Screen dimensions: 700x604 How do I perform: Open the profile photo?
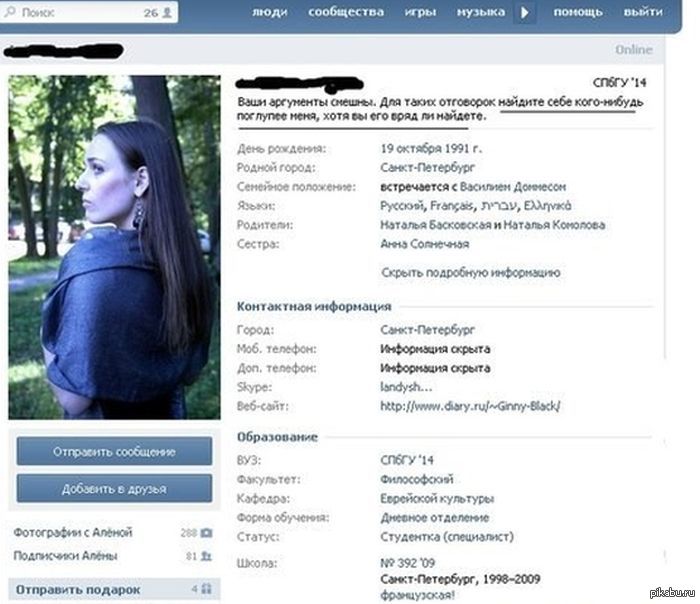114,247
